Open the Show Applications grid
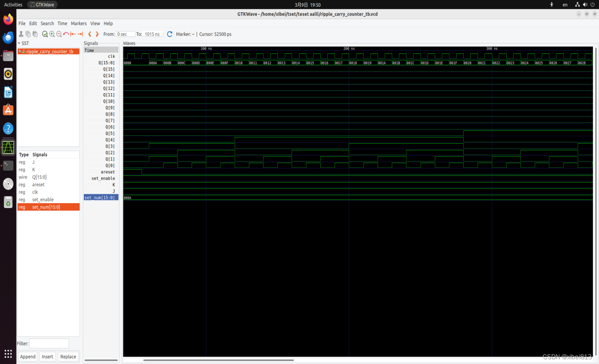The image size is (599, 364). tap(8, 354)
